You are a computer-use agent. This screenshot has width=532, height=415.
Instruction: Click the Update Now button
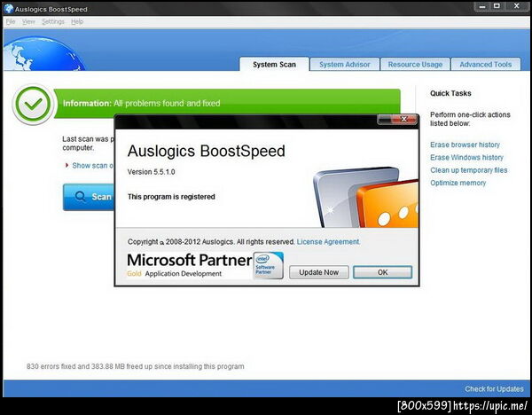pos(318,272)
